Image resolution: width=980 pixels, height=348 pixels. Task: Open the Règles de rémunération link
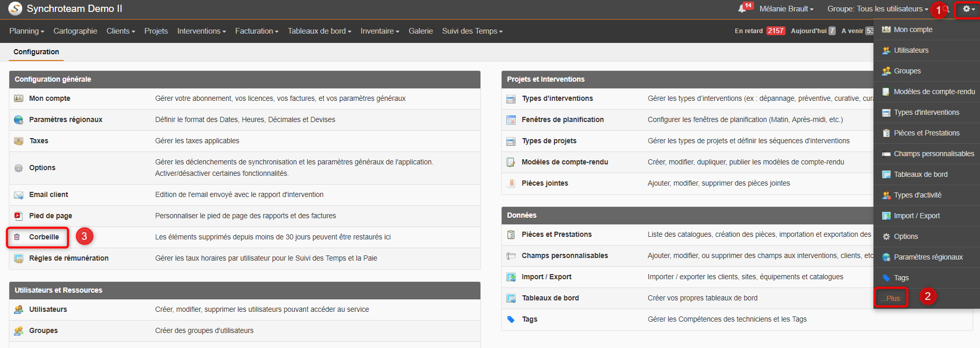69,258
